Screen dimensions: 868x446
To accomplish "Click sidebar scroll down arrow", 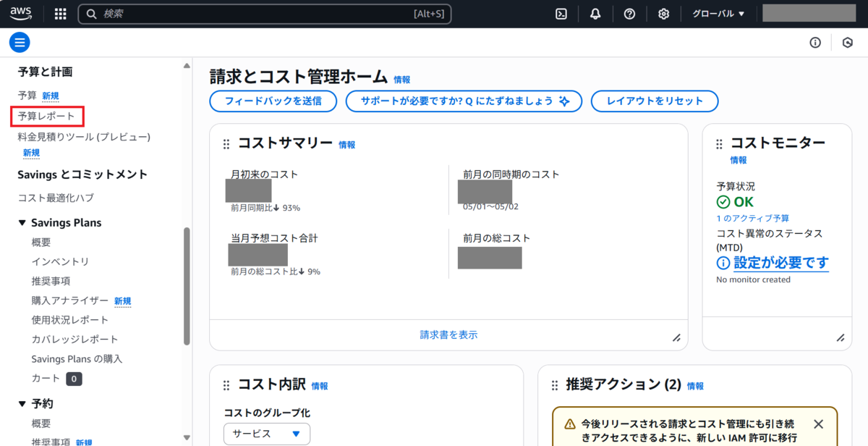I will [187, 437].
